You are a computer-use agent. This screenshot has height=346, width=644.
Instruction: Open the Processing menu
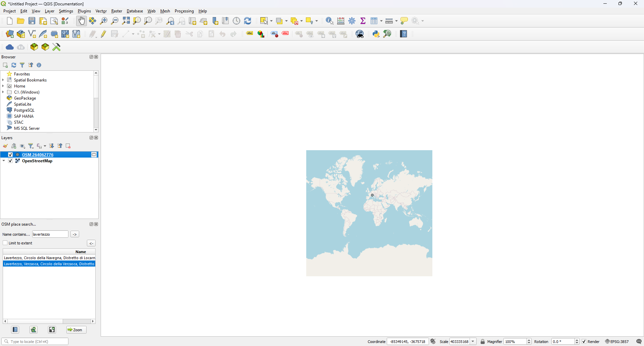pos(184,11)
